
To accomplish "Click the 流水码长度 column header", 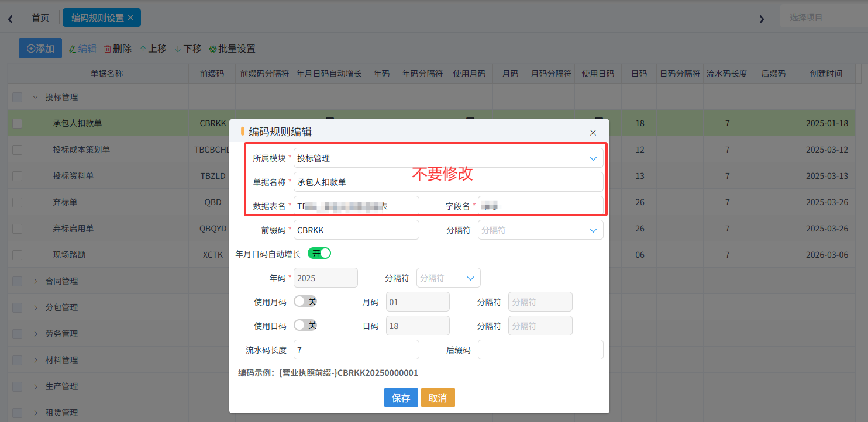I will (x=727, y=74).
